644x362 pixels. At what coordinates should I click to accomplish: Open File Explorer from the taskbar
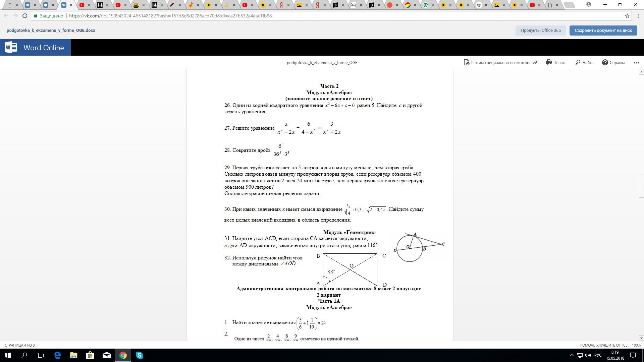73,355
